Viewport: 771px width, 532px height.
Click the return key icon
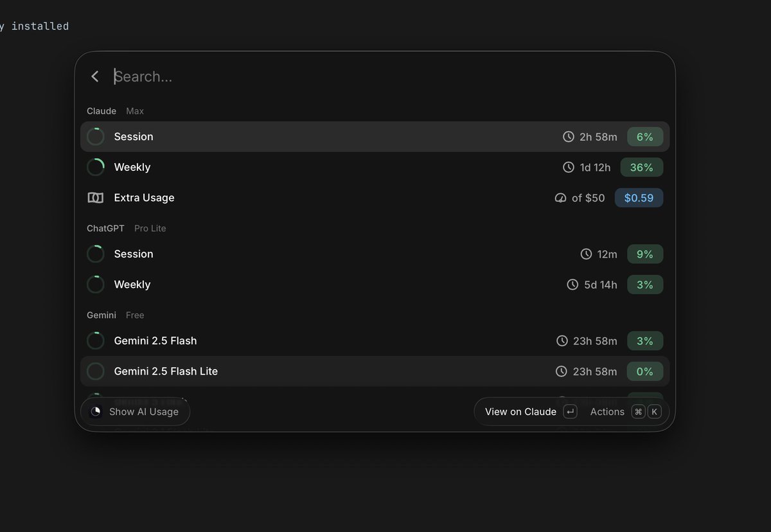point(570,412)
